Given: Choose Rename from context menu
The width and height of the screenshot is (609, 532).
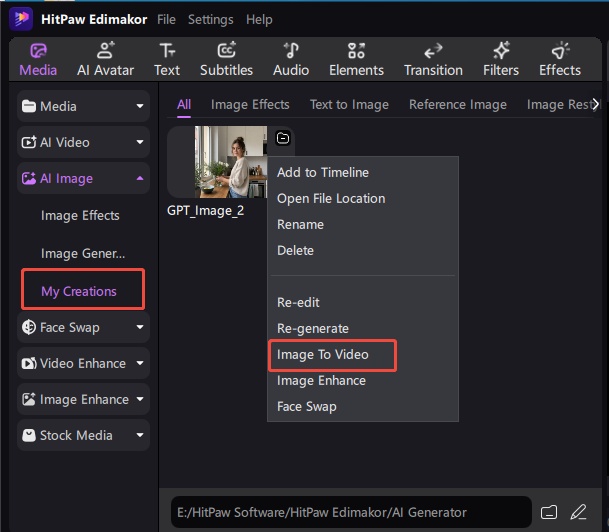Looking at the screenshot, I should point(300,224).
